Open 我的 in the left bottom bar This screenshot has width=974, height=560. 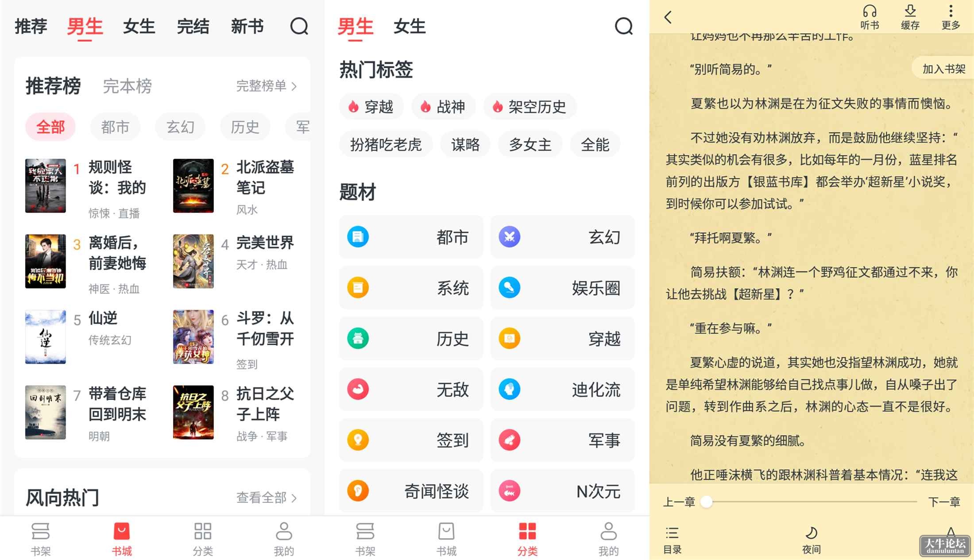284,539
